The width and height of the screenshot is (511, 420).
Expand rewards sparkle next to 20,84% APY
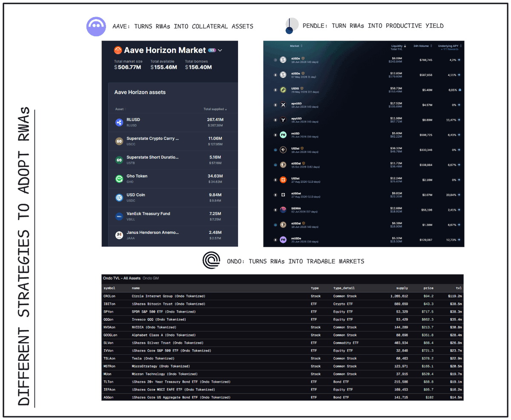click(x=459, y=195)
